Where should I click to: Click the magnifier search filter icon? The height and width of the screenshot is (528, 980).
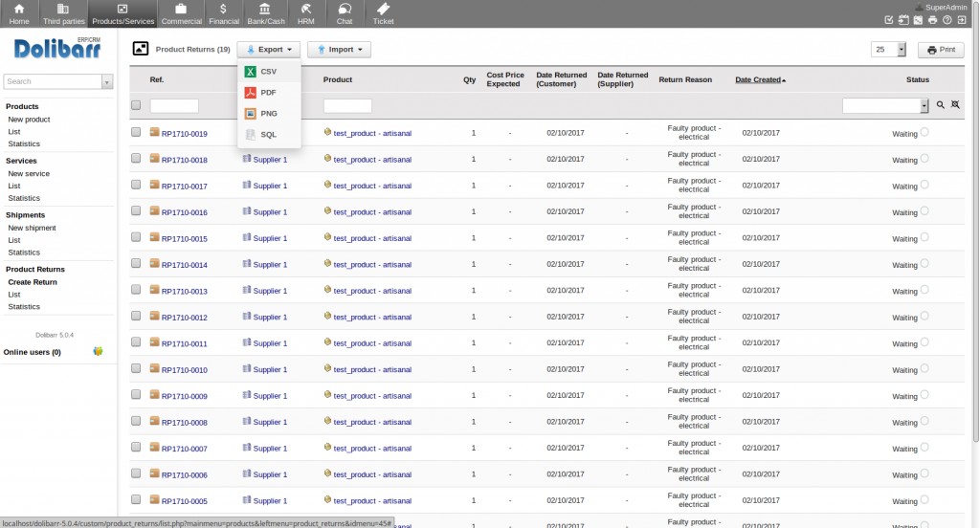(x=941, y=105)
